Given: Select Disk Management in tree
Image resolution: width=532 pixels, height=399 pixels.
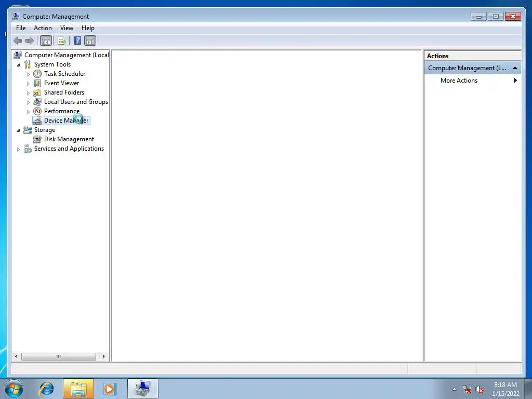Looking at the screenshot, I should (x=69, y=139).
